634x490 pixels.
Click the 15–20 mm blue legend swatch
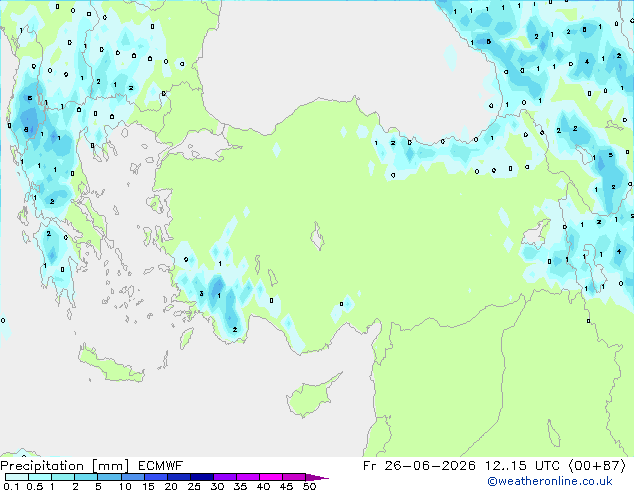[x=155, y=477]
